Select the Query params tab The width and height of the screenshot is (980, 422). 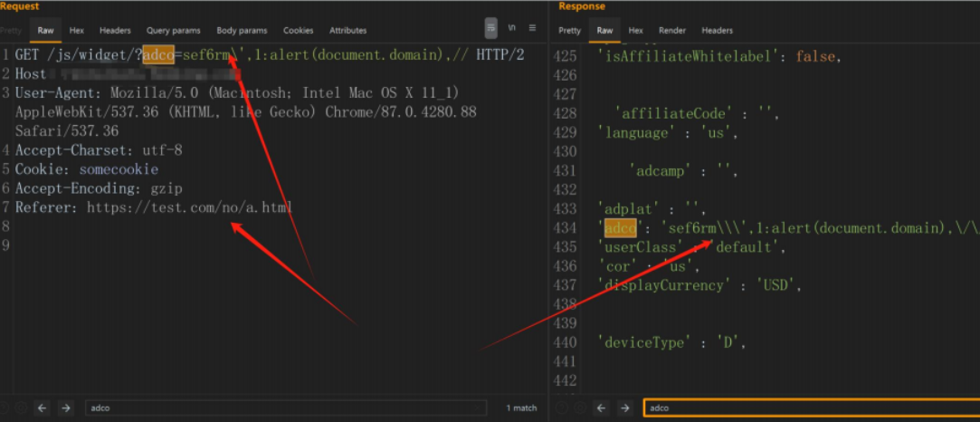coord(173,31)
